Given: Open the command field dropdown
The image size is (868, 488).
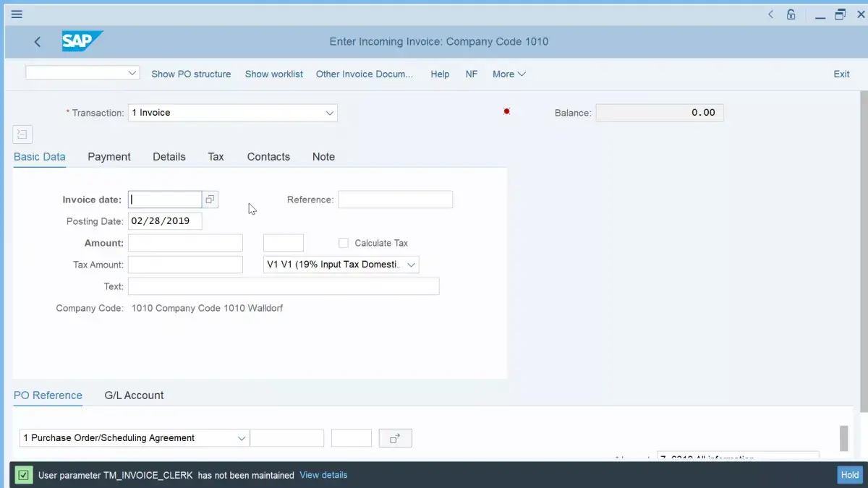Looking at the screenshot, I should (x=132, y=73).
